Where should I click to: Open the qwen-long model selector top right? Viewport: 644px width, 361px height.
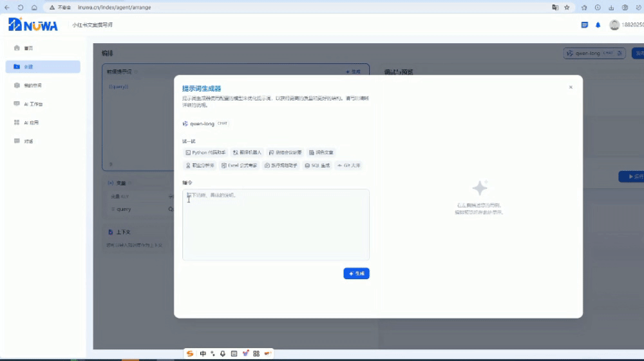[594, 53]
